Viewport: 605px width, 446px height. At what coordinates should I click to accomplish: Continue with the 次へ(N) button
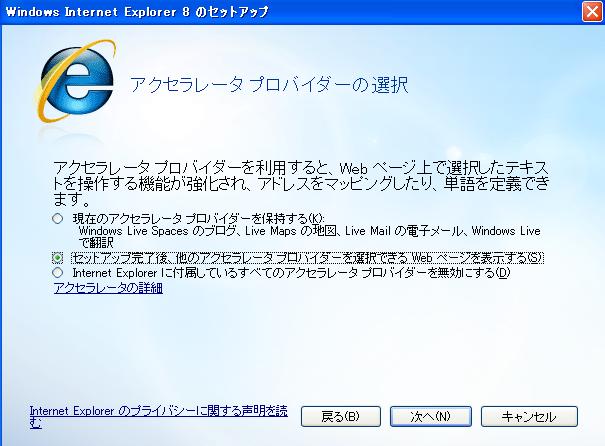(431, 416)
